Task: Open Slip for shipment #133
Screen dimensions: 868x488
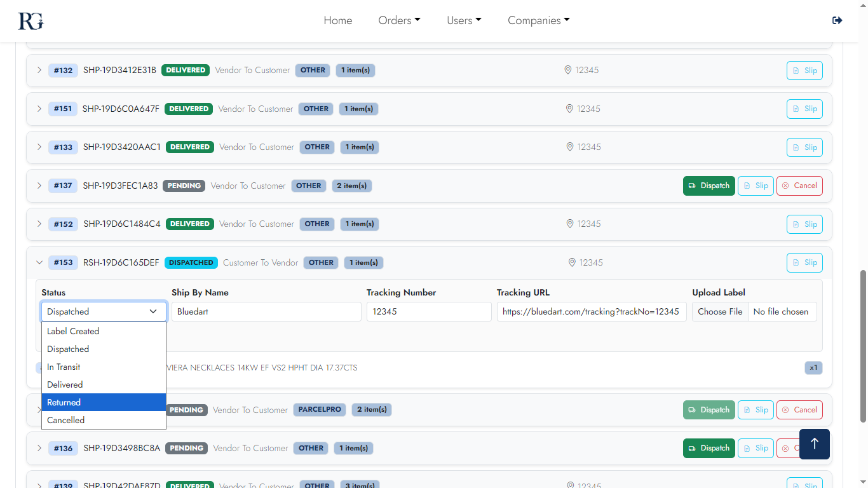Action: [x=804, y=147]
